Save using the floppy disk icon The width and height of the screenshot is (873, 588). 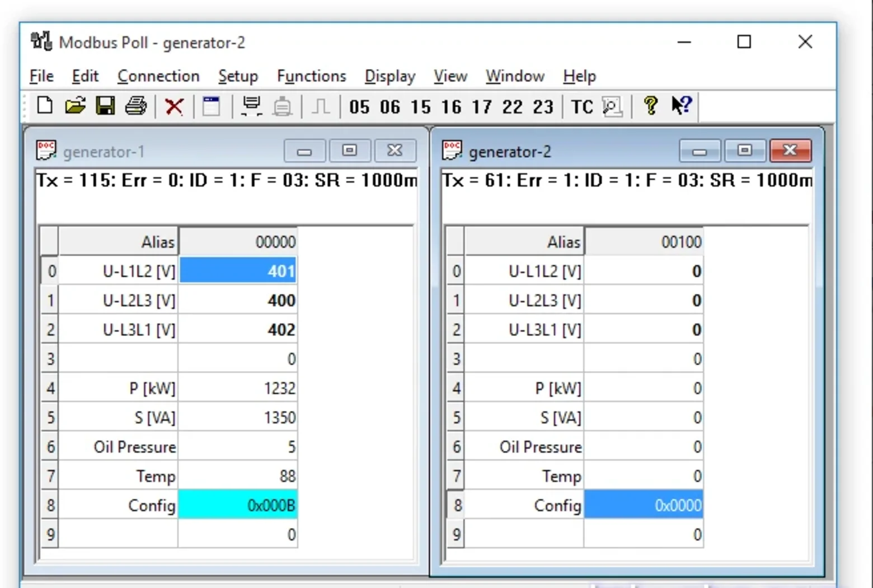point(105,105)
